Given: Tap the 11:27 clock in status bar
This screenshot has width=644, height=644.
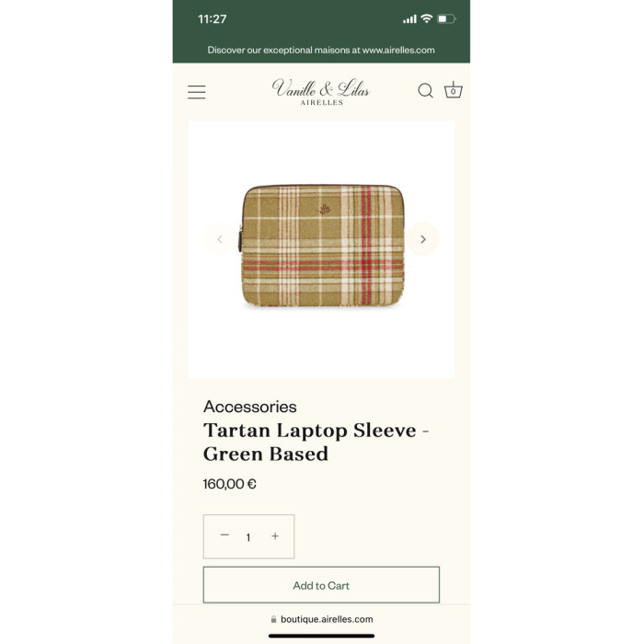Looking at the screenshot, I should [212, 19].
